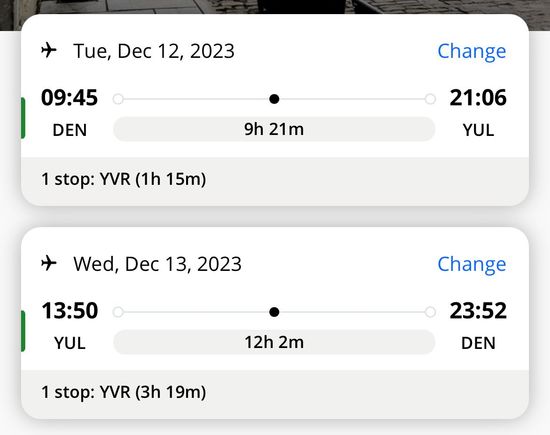Click the airplane icon beside Tue, Dec 12
Viewport: 550px width, 435px height.
point(49,50)
